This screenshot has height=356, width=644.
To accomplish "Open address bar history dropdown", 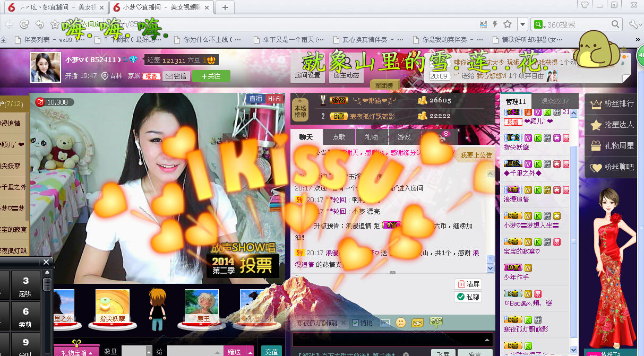I will [523, 24].
